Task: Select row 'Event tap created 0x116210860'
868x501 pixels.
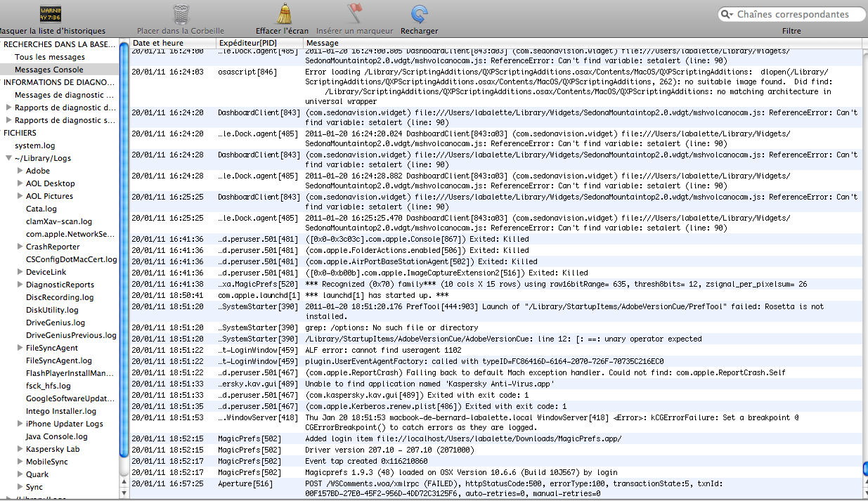Action: click(x=495, y=461)
